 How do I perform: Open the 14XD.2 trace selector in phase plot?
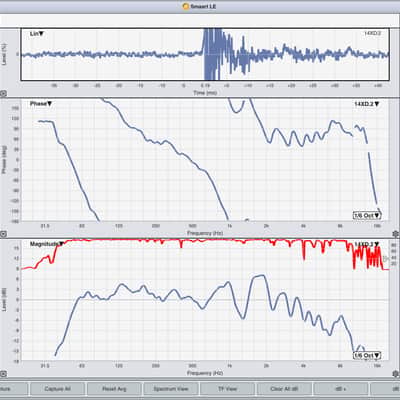pos(367,104)
